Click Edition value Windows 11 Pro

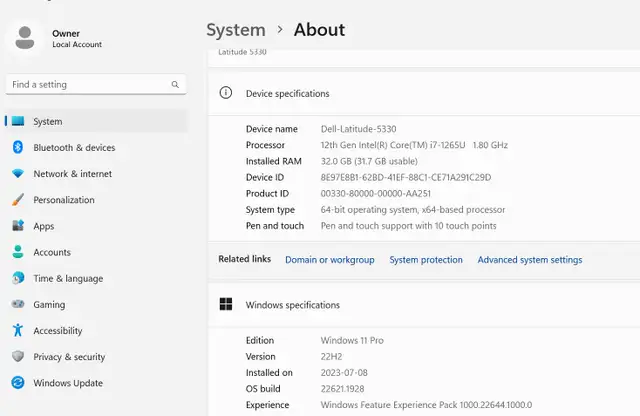click(352, 340)
